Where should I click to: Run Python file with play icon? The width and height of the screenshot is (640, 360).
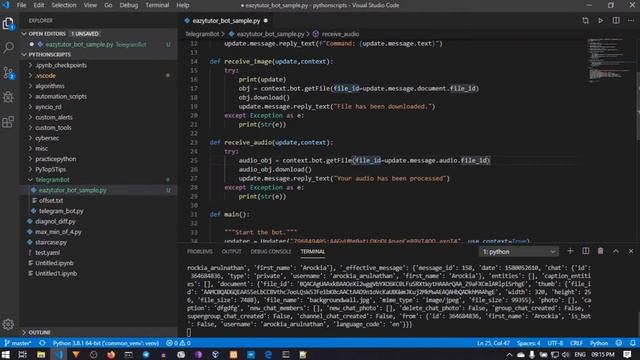tap(600, 20)
